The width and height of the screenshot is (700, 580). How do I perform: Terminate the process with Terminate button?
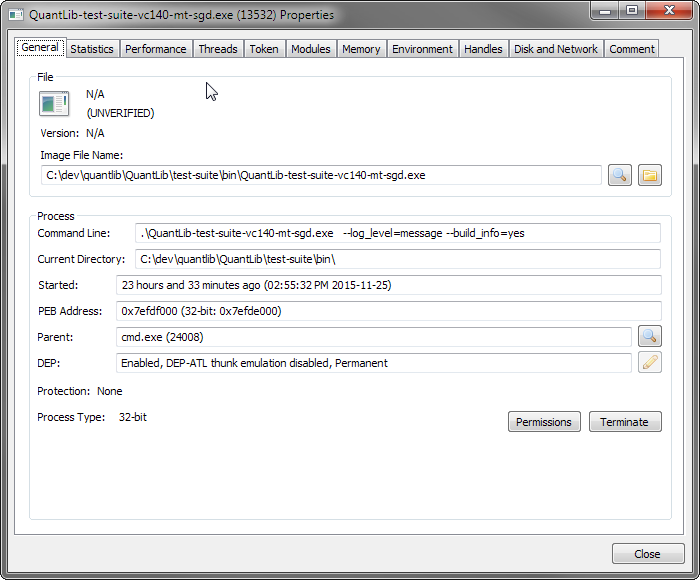624,422
